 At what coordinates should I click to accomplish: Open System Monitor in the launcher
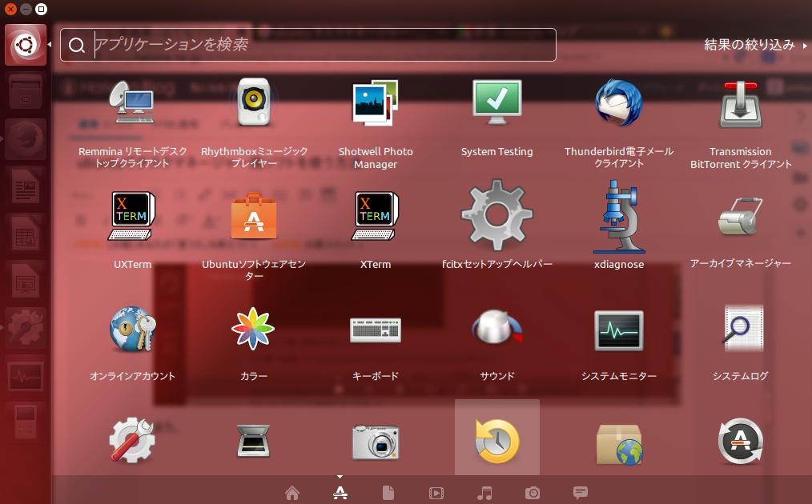point(26,375)
